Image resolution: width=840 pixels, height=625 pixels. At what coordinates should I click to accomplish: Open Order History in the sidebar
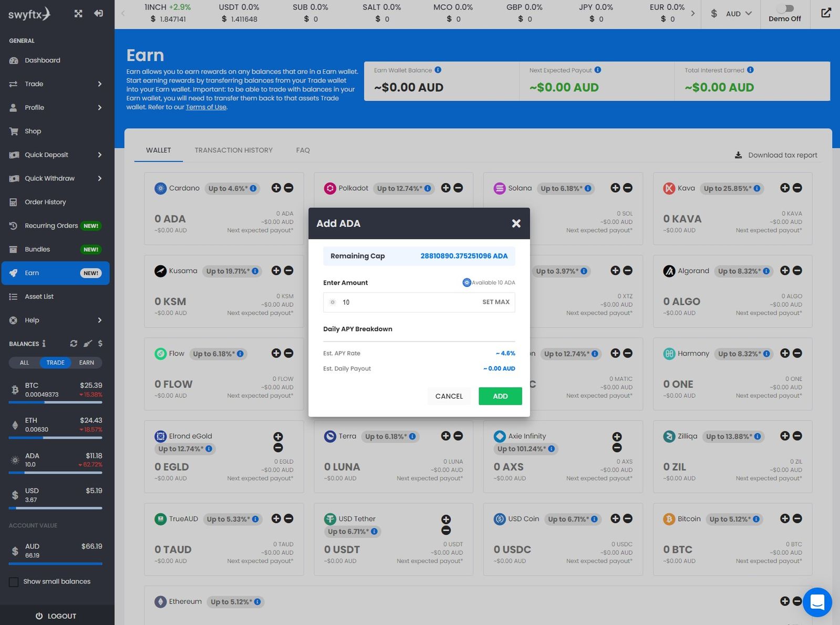click(x=57, y=202)
